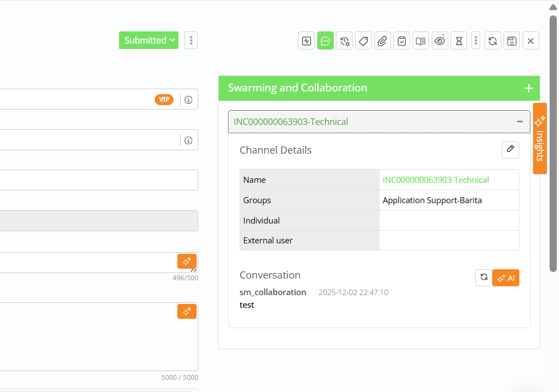Open the toolbar overflow three-dot menu
This screenshot has width=559, height=392.
pyautogui.click(x=476, y=41)
